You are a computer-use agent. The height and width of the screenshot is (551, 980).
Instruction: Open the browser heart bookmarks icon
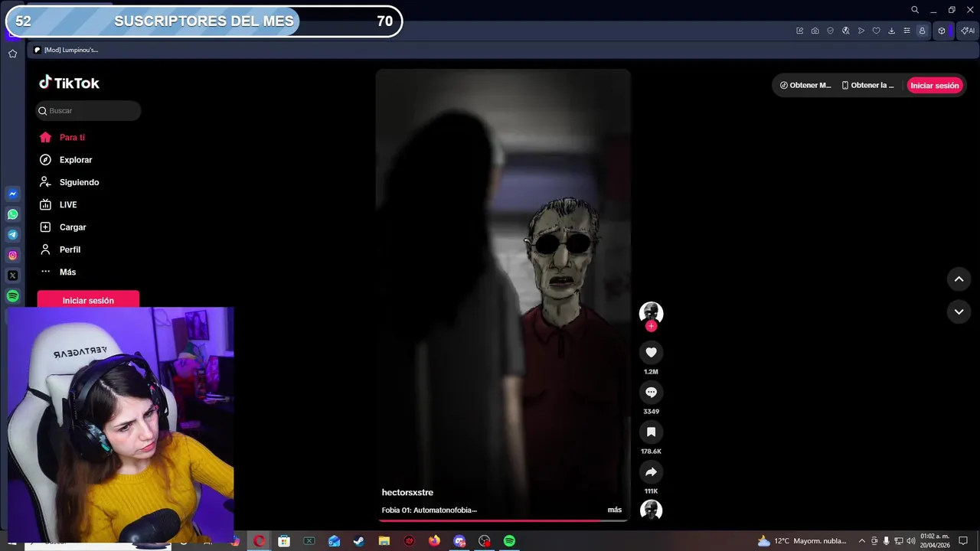(x=876, y=31)
